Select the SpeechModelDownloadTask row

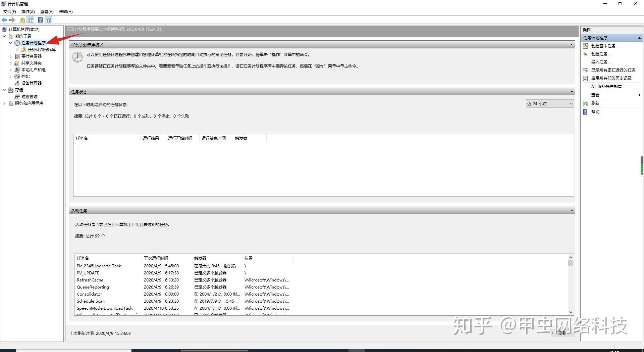click(183, 308)
